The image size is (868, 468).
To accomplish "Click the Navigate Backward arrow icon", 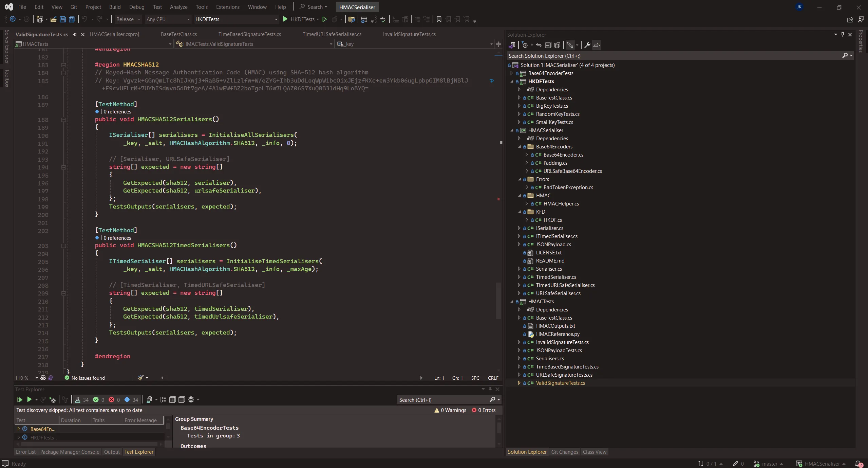I will tap(13, 19).
